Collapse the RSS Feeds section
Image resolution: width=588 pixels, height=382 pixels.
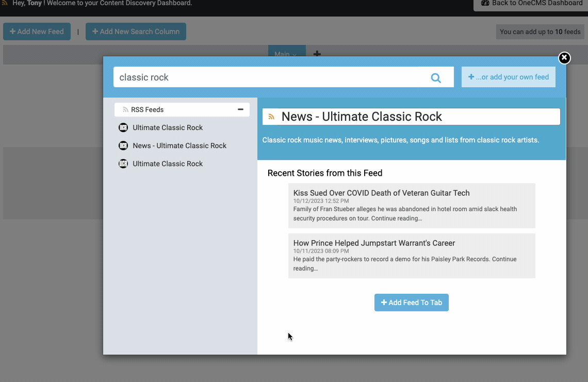pyautogui.click(x=240, y=109)
